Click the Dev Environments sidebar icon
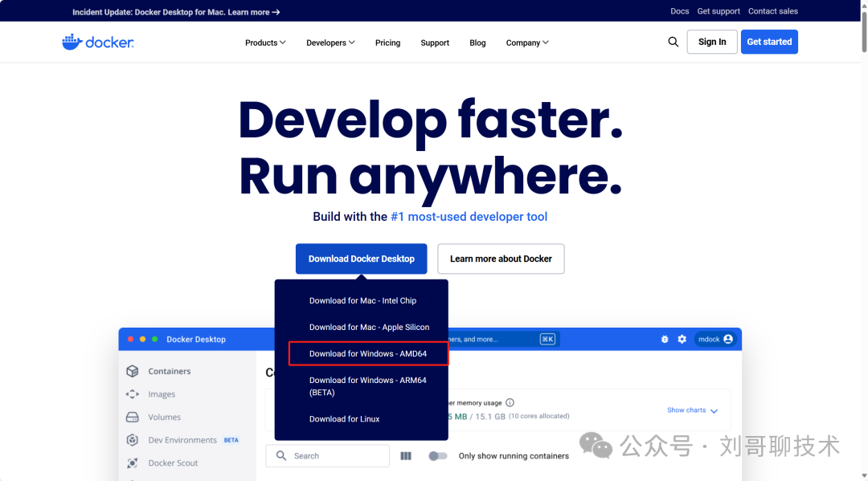This screenshot has height=481, width=868. click(x=133, y=440)
